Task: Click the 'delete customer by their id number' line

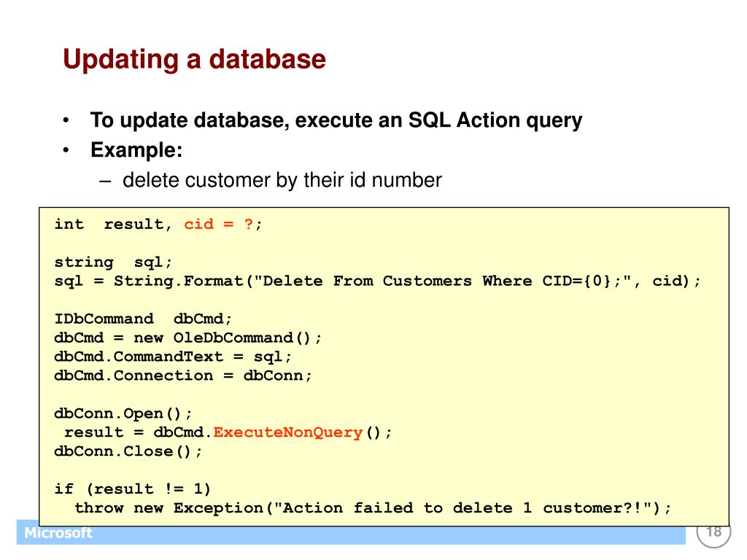Action: pyautogui.click(x=282, y=181)
